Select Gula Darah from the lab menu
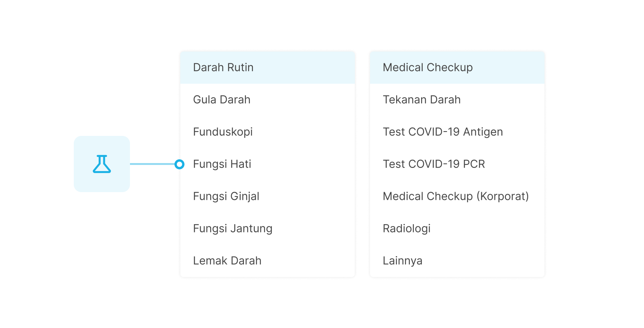 pyautogui.click(x=222, y=100)
